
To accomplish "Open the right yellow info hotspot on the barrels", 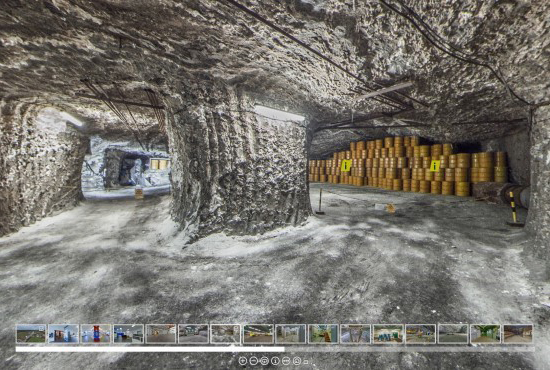I will (x=435, y=166).
